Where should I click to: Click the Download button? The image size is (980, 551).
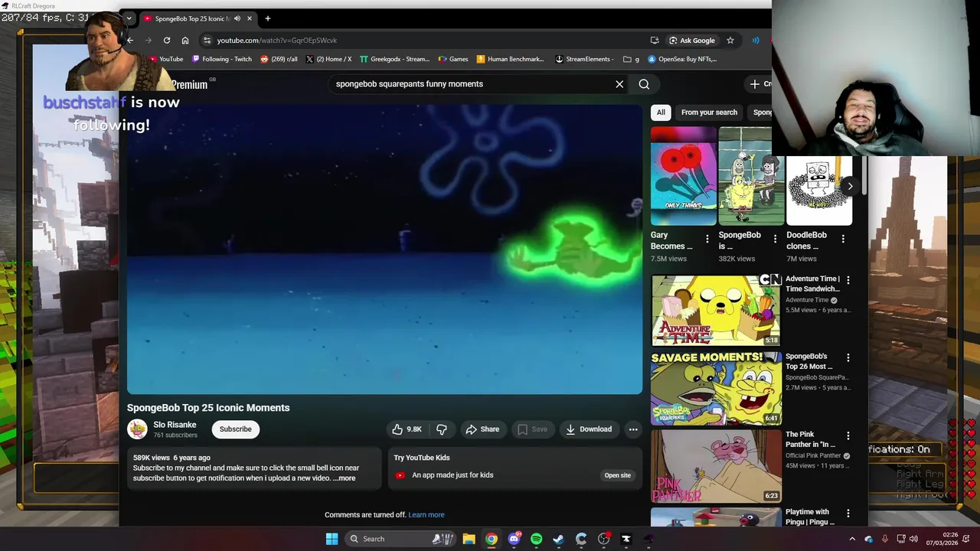tap(589, 429)
